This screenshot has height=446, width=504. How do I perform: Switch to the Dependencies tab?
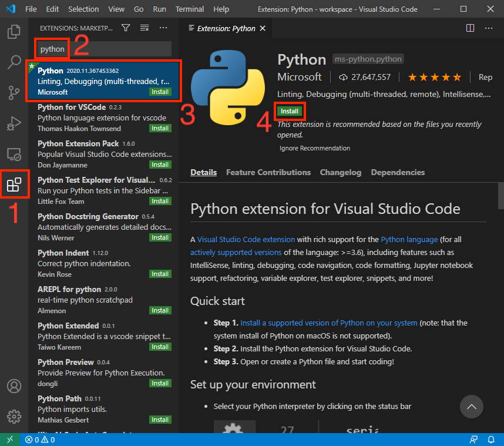coord(398,172)
